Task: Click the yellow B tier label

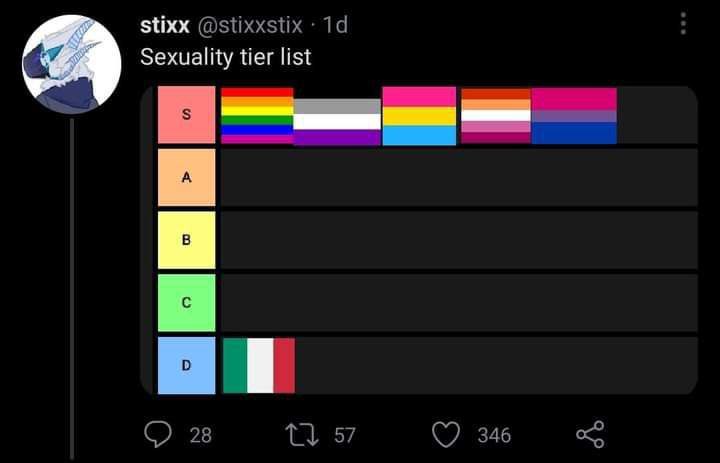Action: 186,240
